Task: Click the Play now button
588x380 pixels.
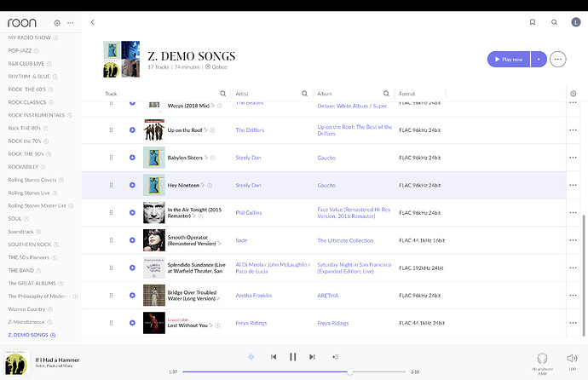Action: point(509,59)
